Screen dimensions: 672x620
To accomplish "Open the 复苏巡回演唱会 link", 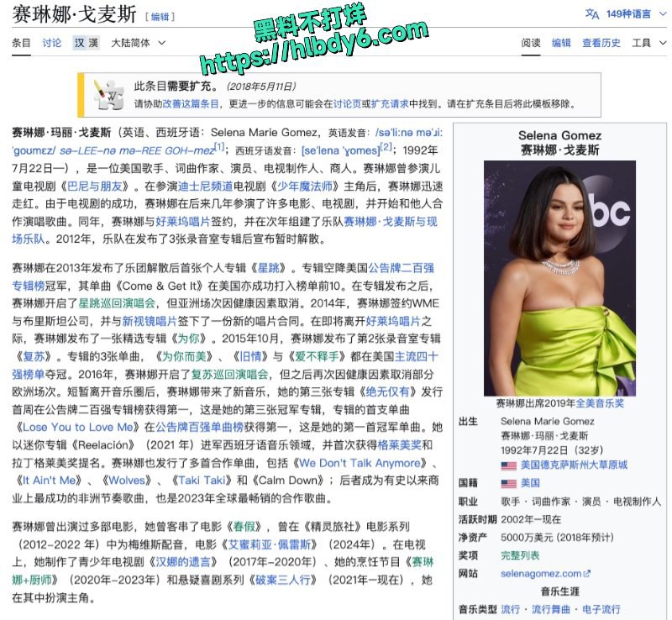I will tap(229, 375).
